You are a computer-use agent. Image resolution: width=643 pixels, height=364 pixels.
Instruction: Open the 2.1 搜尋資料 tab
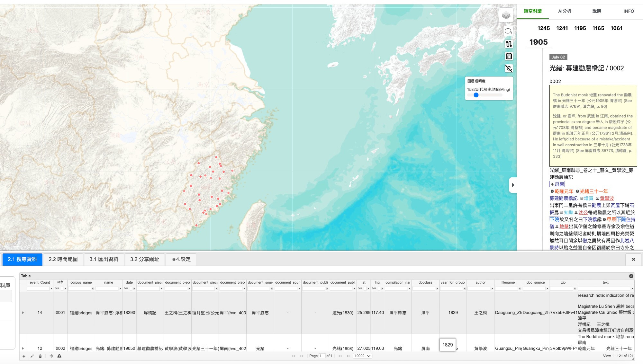pyautogui.click(x=23, y=259)
